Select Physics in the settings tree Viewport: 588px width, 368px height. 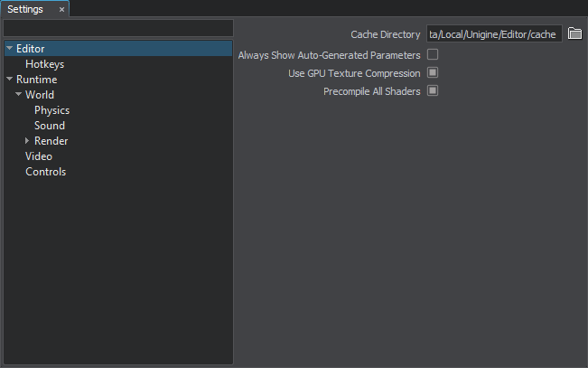(x=51, y=110)
